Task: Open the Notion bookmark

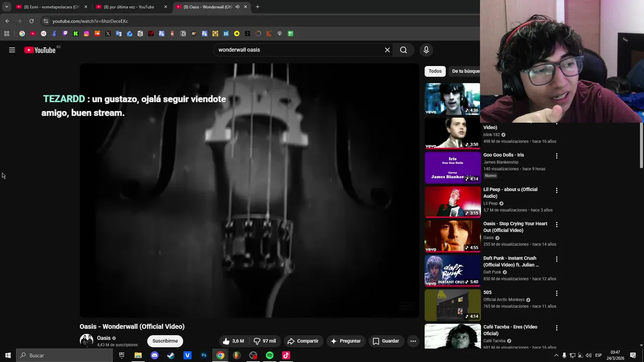Action: pyautogui.click(x=183, y=34)
